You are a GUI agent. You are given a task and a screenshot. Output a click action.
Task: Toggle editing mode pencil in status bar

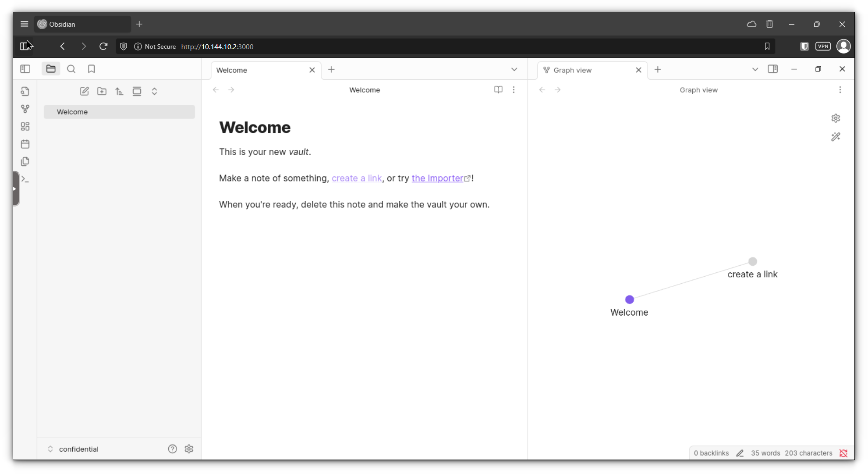coord(740,453)
